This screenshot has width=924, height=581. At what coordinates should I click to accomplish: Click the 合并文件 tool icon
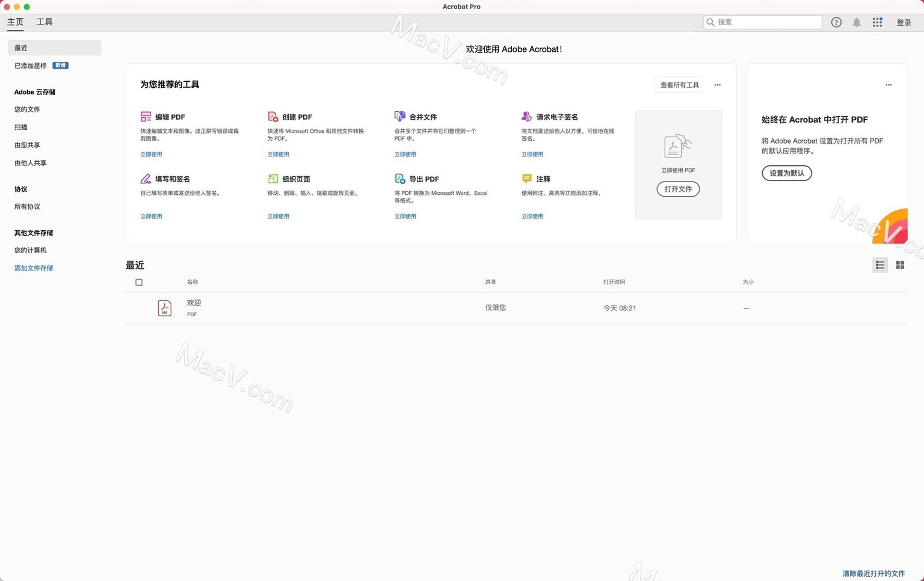tap(399, 116)
